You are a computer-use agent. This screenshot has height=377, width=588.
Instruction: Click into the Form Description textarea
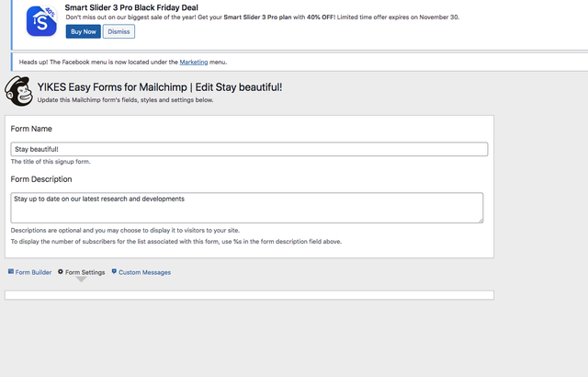pos(247,208)
